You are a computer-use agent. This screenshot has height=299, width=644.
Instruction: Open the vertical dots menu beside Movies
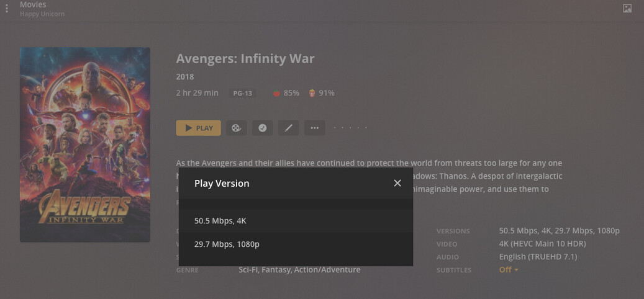click(7, 8)
